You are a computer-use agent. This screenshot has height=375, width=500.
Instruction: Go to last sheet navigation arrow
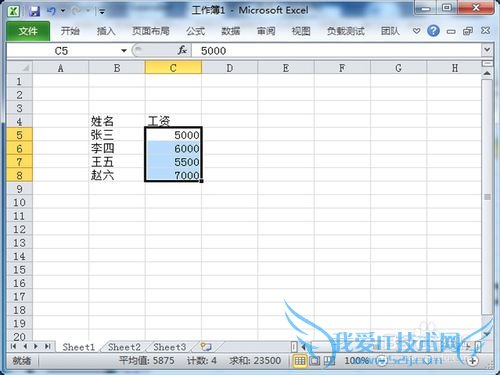pos(48,346)
